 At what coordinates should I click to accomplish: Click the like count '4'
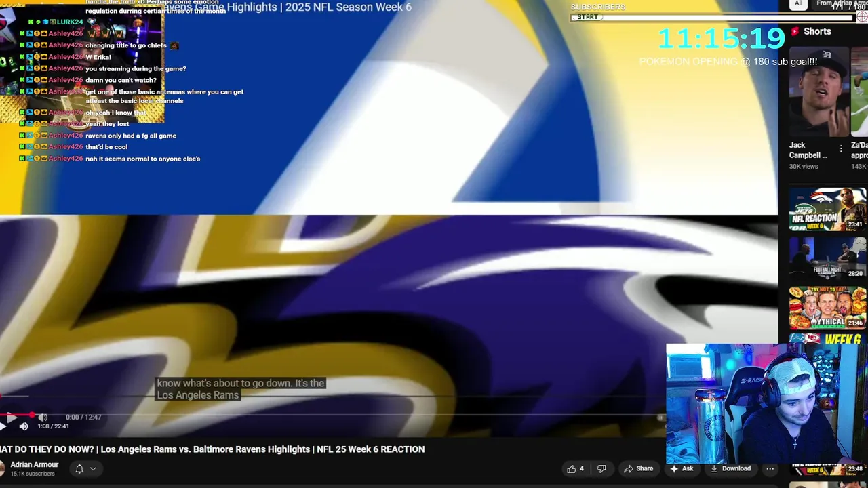pyautogui.click(x=581, y=468)
